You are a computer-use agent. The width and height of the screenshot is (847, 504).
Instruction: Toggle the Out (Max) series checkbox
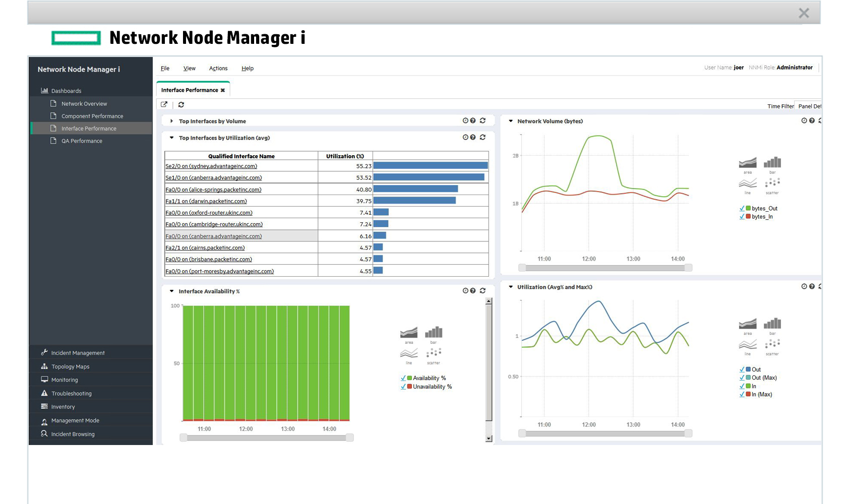pos(742,377)
